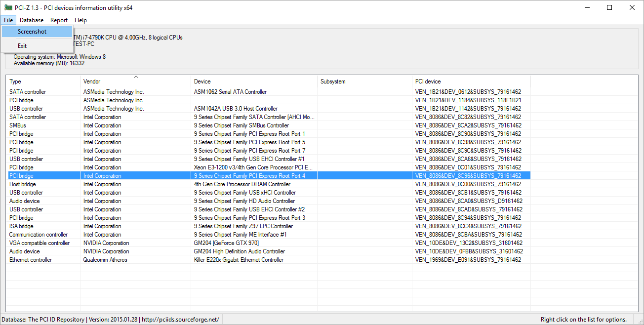Click NVIDIA Corporation vendor in the GM204 audio row

point(106,251)
